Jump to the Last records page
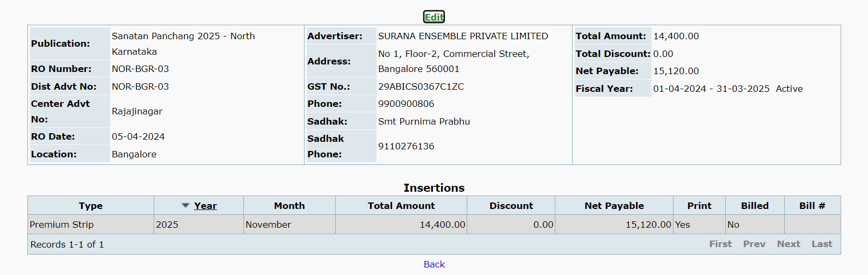 [x=822, y=244]
